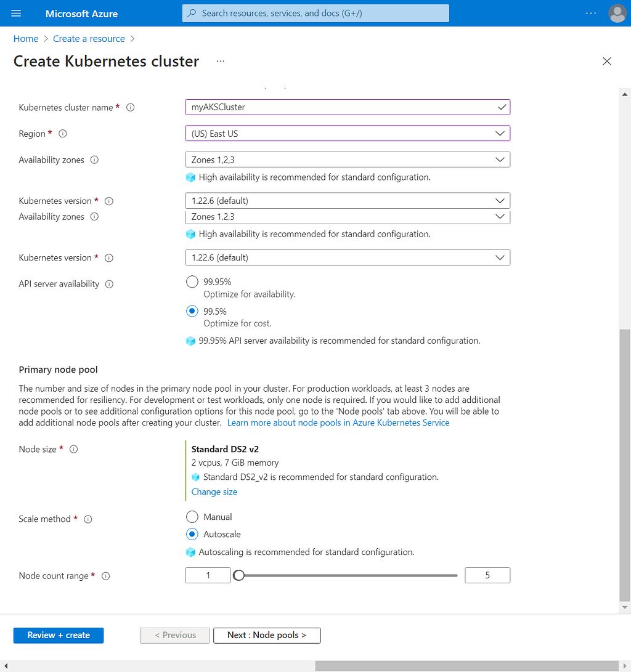Image resolution: width=631 pixels, height=672 pixels.
Task: Expand the second Availability zones dropdown
Action: [x=348, y=217]
